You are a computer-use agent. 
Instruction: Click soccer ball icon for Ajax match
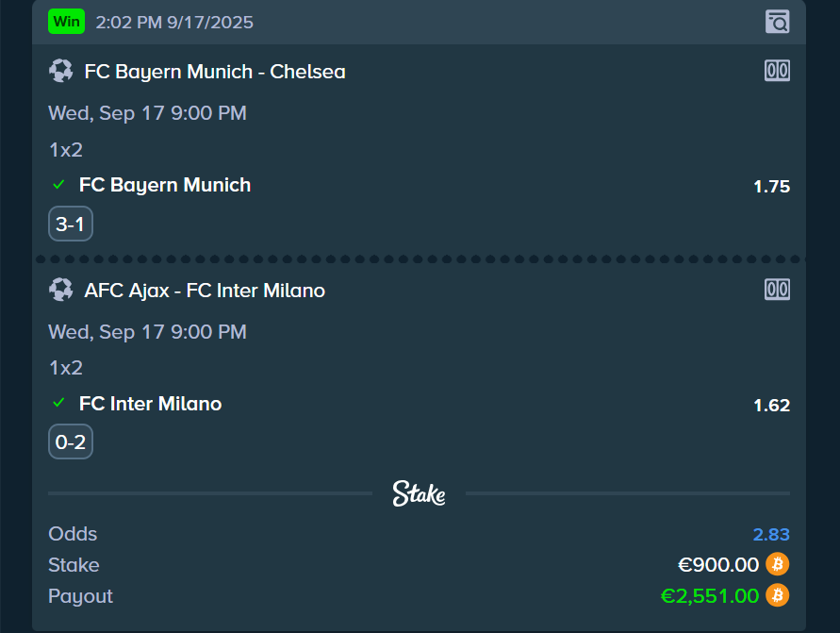61,290
